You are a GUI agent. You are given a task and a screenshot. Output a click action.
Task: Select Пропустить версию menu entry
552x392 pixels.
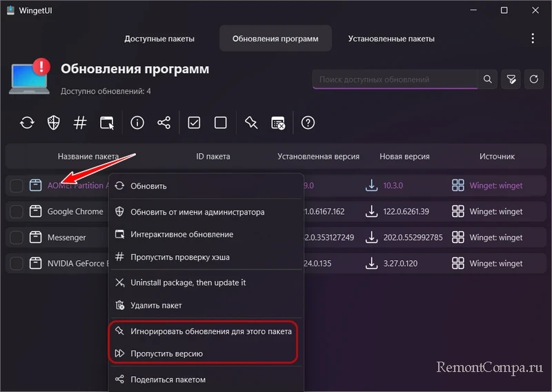point(206,353)
